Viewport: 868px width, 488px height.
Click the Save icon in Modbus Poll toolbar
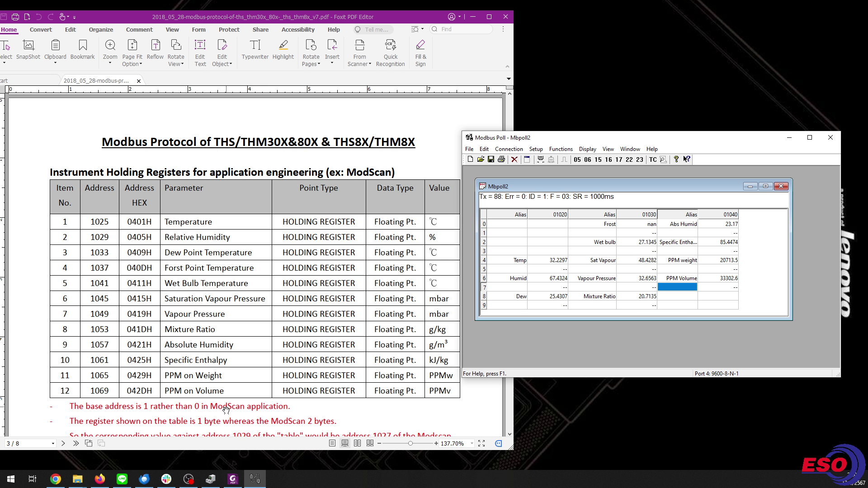(x=491, y=160)
